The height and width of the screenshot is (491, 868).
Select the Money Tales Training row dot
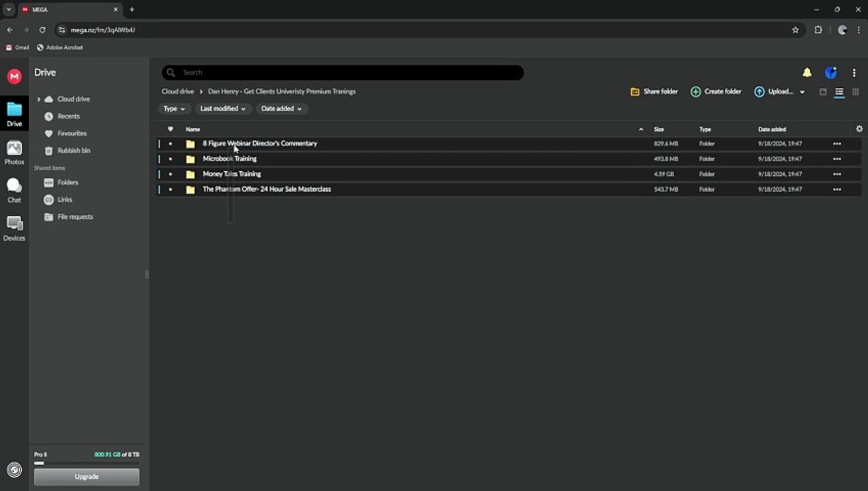point(171,174)
